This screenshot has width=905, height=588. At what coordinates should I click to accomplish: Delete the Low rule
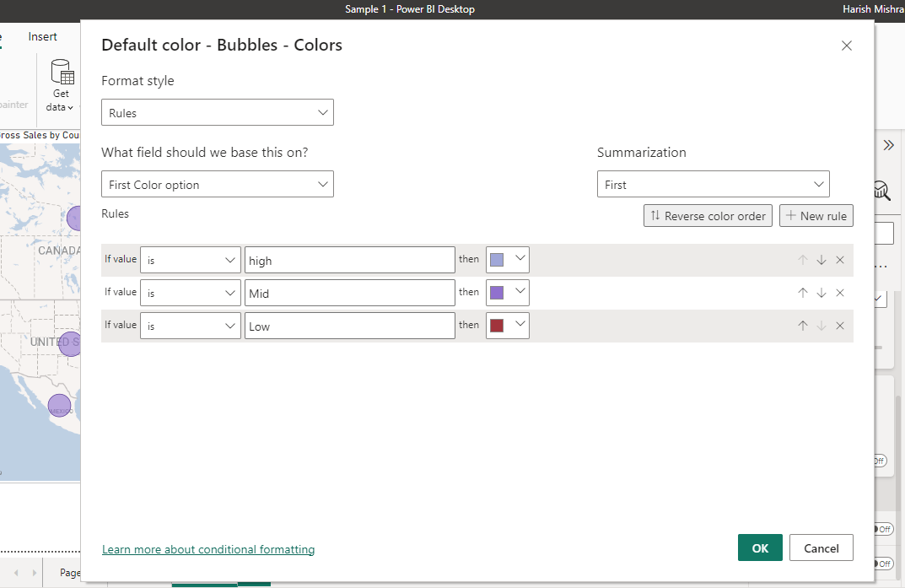pos(840,326)
